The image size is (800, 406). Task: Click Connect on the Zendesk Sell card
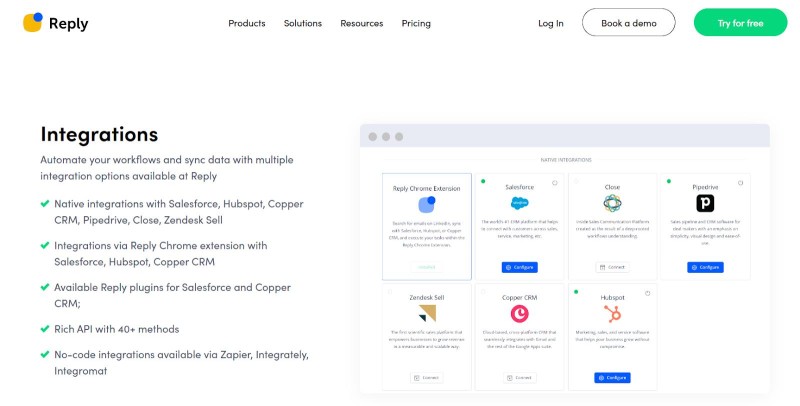point(427,377)
